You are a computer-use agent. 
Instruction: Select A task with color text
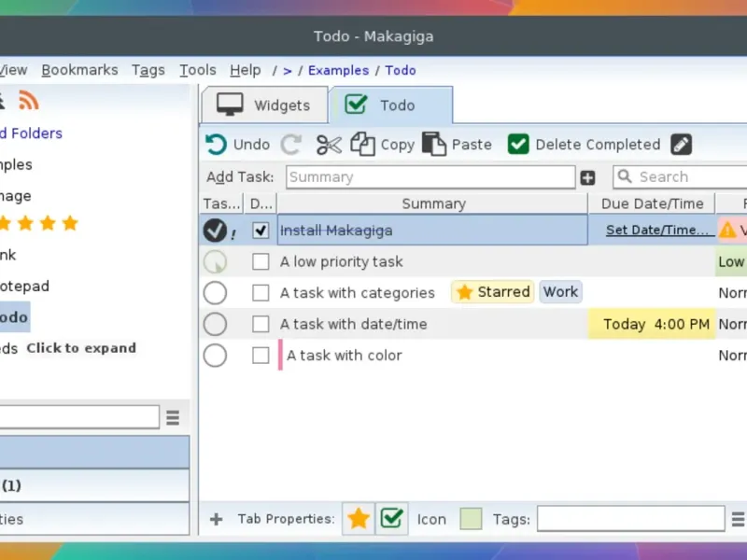(344, 356)
